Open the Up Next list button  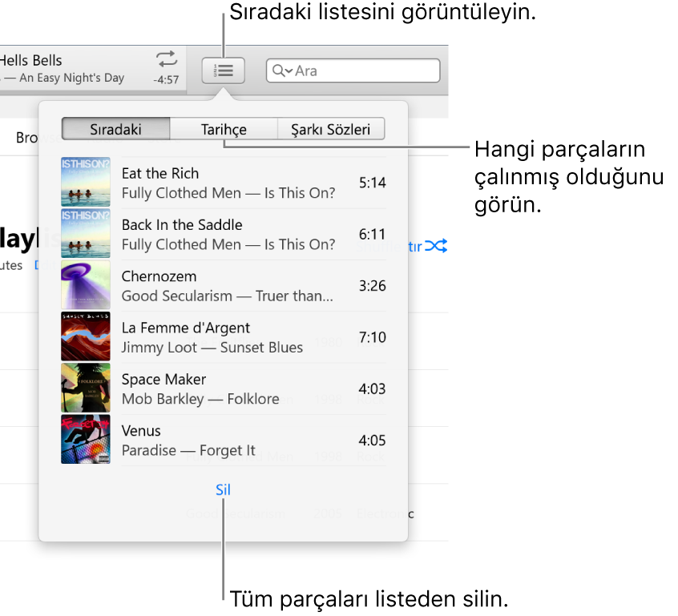click(x=223, y=70)
